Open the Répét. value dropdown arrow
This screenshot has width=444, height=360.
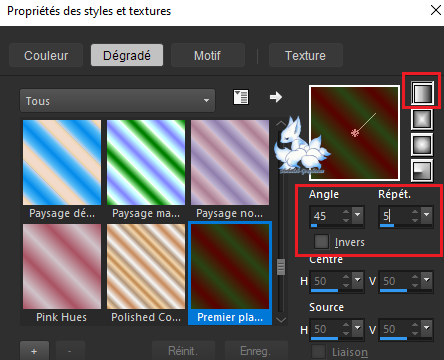coord(427,215)
